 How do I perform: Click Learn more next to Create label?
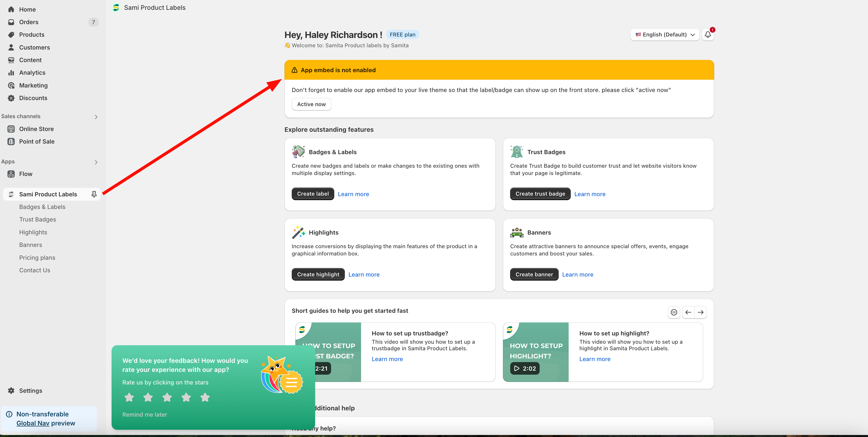(x=354, y=194)
